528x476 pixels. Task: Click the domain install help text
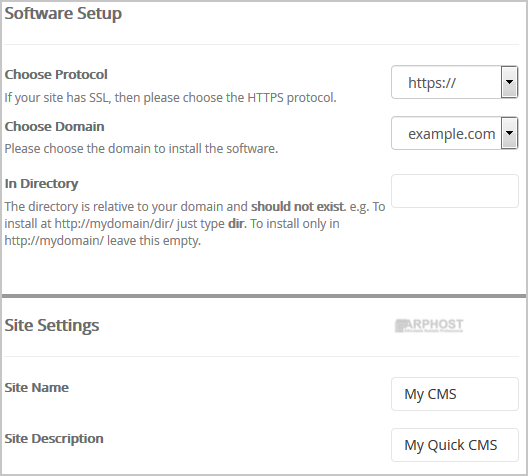pos(141,148)
